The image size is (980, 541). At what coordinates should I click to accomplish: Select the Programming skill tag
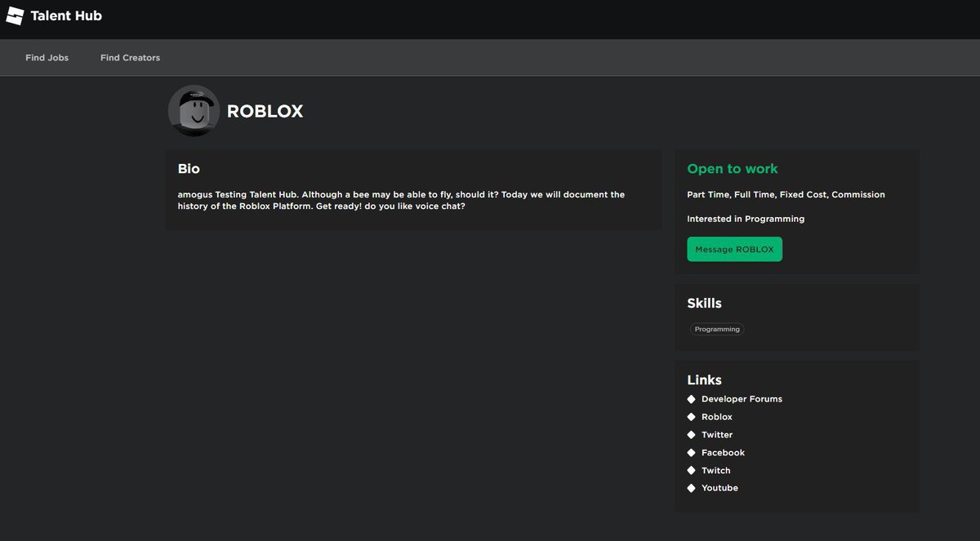pyautogui.click(x=717, y=330)
